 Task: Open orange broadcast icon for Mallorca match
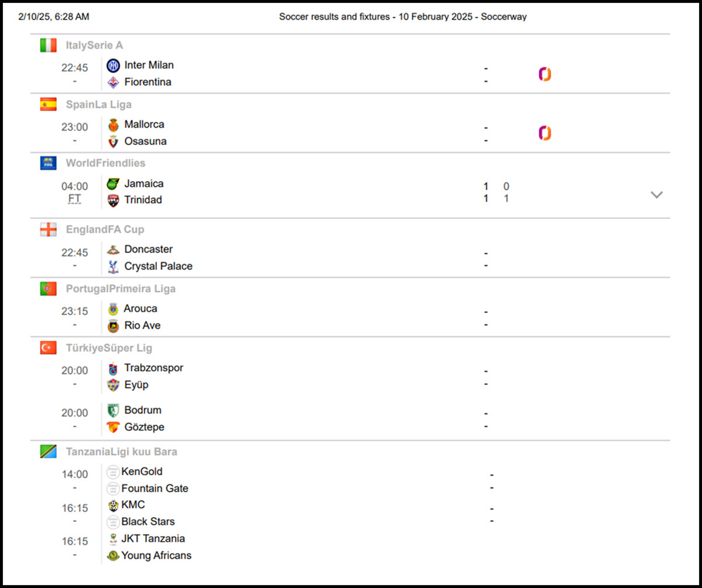[545, 133]
